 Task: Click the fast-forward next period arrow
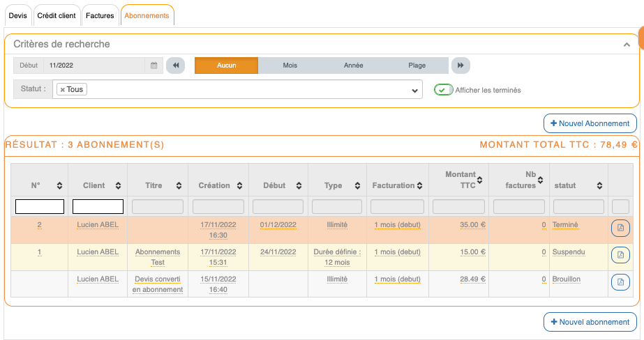tap(460, 65)
